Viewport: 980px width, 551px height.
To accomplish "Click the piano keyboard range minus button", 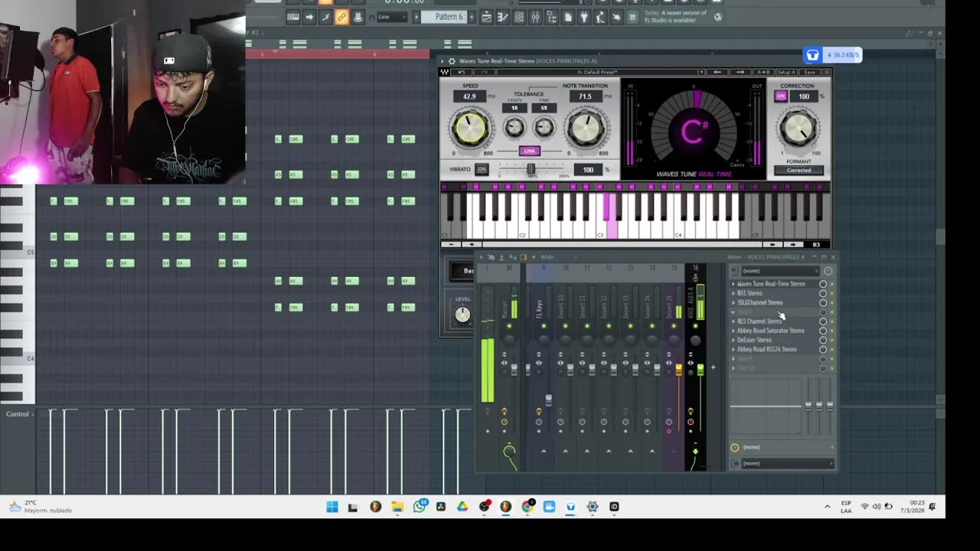I will (x=451, y=244).
